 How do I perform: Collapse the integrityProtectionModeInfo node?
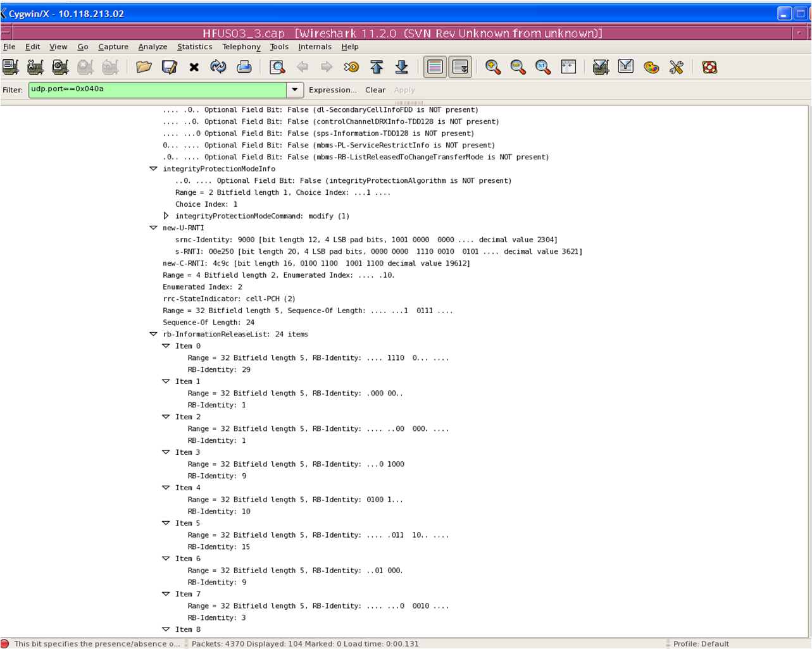(x=153, y=169)
